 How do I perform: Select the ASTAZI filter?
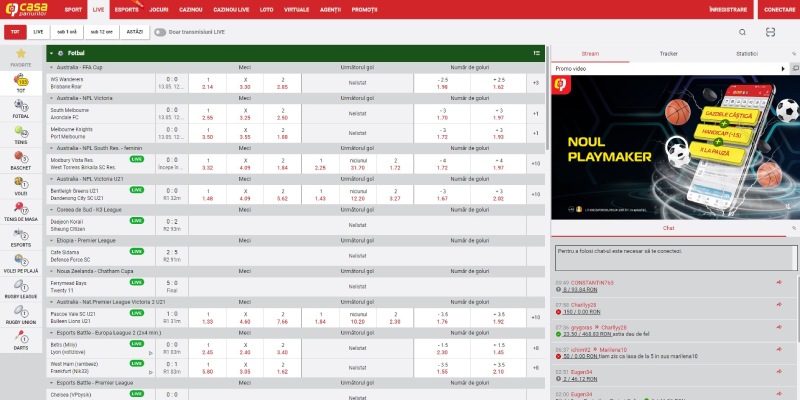135,32
